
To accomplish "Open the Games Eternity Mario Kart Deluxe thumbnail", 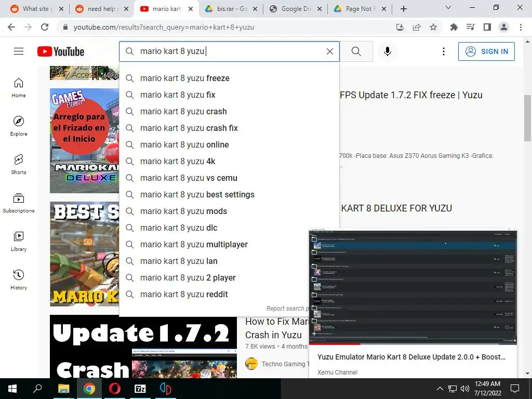I will click(85, 141).
